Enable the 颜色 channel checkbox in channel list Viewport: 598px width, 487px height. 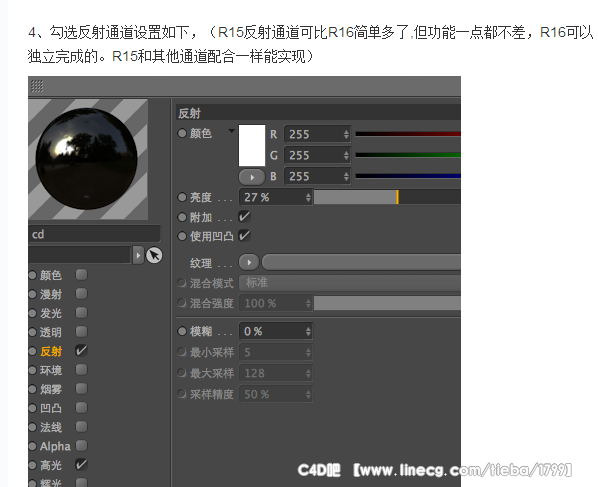click(81, 275)
